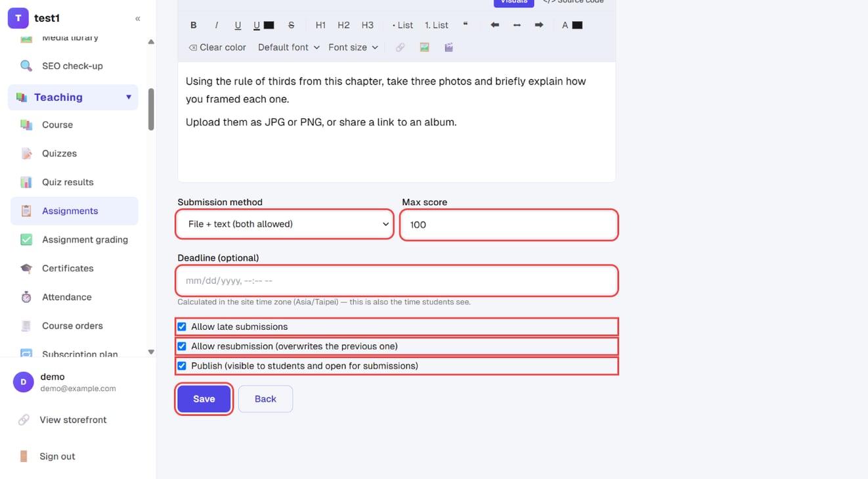Open the View storefront link

[x=73, y=420]
